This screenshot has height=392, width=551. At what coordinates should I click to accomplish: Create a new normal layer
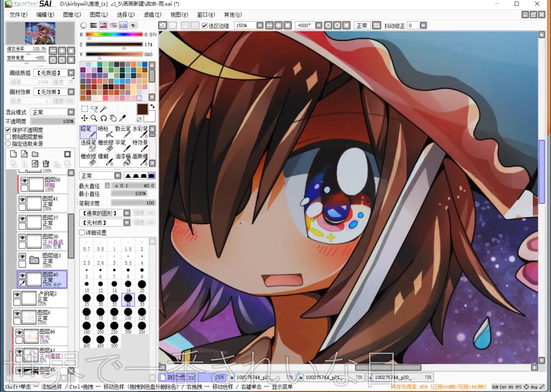click(14, 154)
